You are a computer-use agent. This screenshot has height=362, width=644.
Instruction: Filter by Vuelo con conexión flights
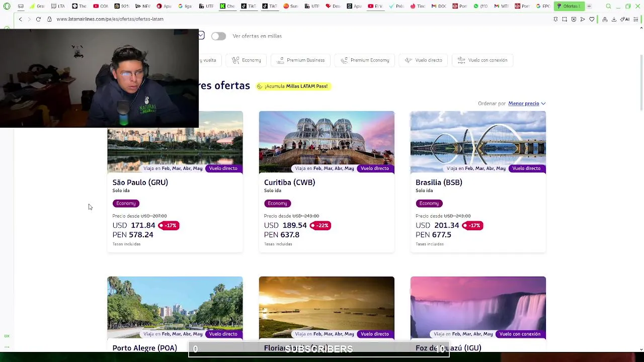[482, 60]
